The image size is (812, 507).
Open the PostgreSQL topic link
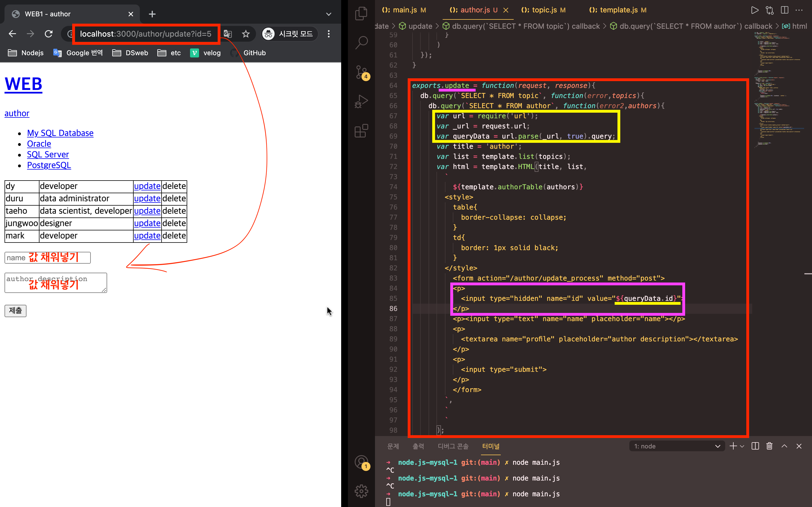click(x=49, y=165)
